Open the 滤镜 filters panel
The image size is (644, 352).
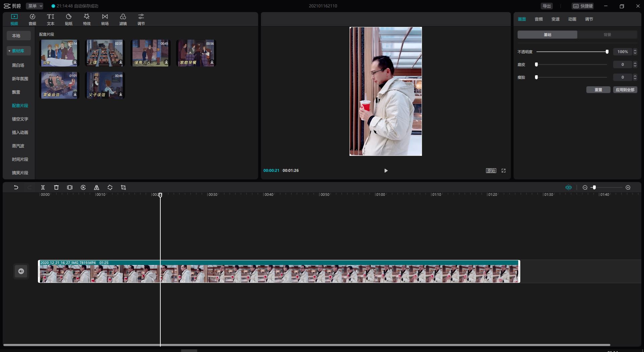point(123,19)
